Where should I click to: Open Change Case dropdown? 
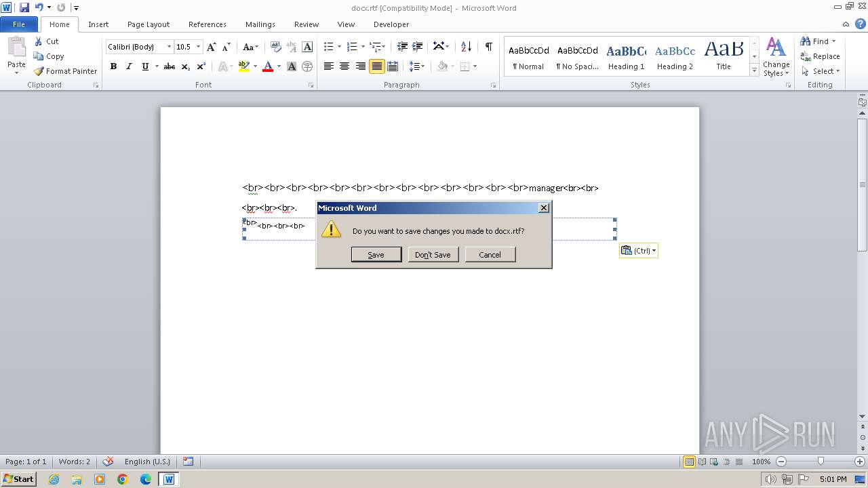tap(250, 47)
